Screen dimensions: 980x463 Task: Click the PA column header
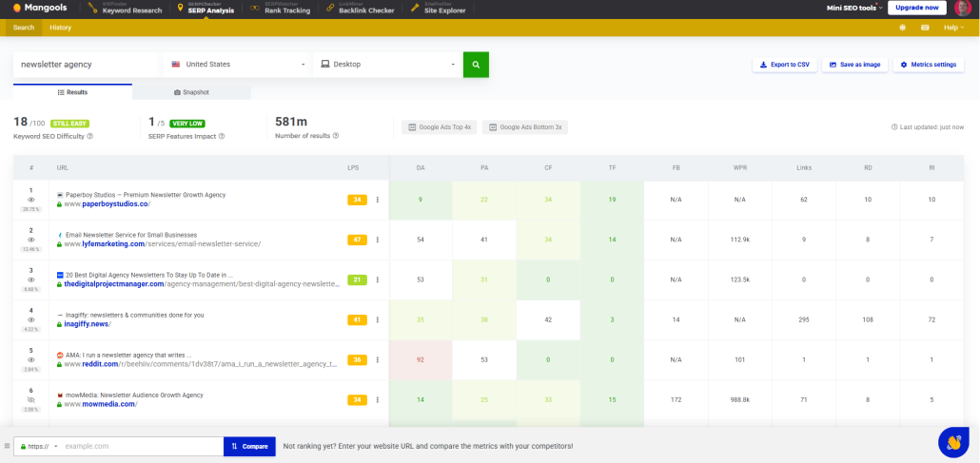click(484, 167)
